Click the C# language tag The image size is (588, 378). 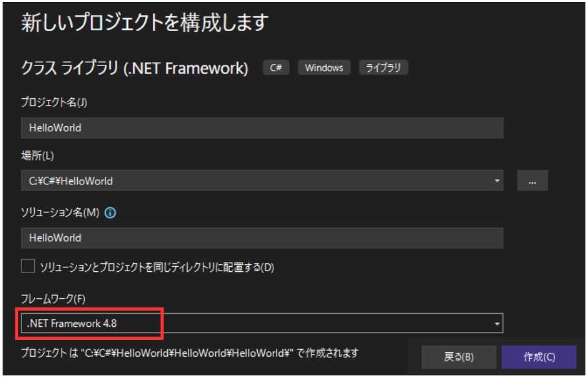[276, 67]
